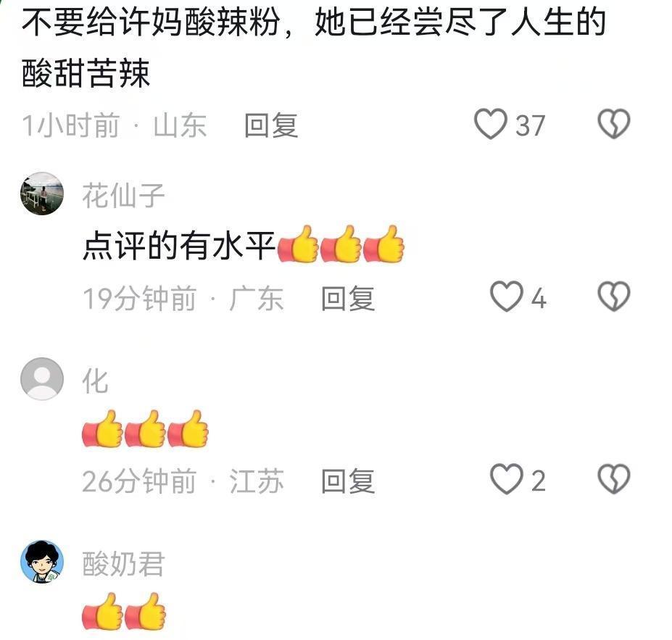This screenshot has width=672, height=640.
Task: Like the comment by 化
Action: (x=507, y=479)
